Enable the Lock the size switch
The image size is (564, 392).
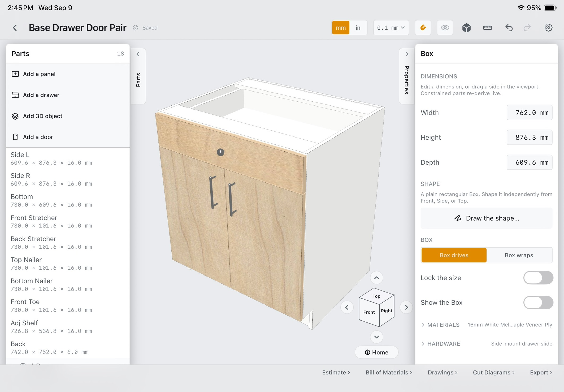[538, 278]
